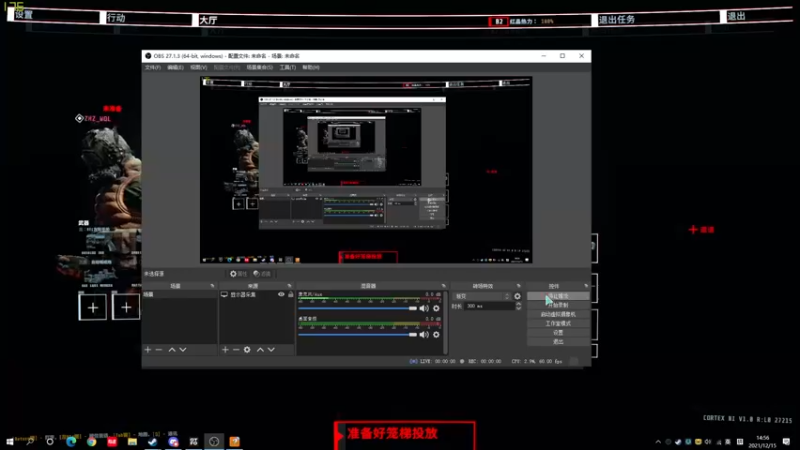Open Settings button in Controls panel
Viewport: 800px width, 450px height.
click(558, 333)
